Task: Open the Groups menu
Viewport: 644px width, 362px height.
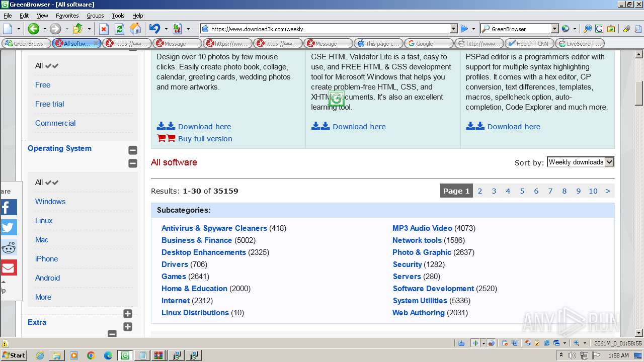Action: pyautogui.click(x=95, y=16)
